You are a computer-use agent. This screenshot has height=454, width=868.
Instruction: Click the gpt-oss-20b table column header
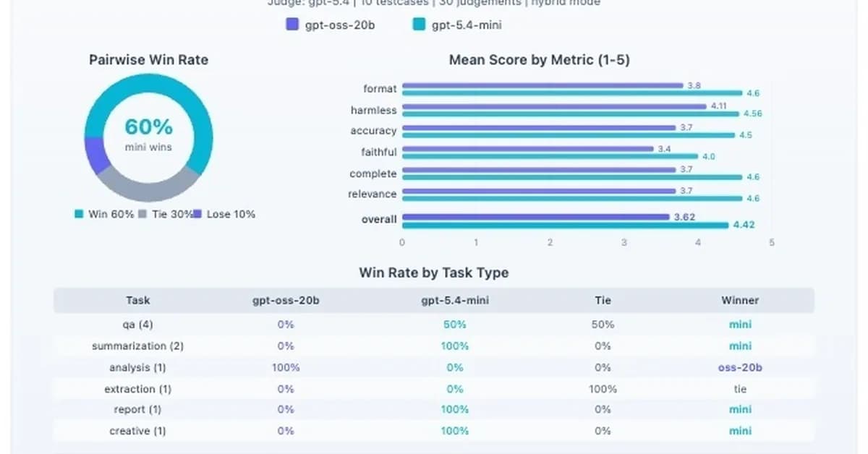(286, 300)
